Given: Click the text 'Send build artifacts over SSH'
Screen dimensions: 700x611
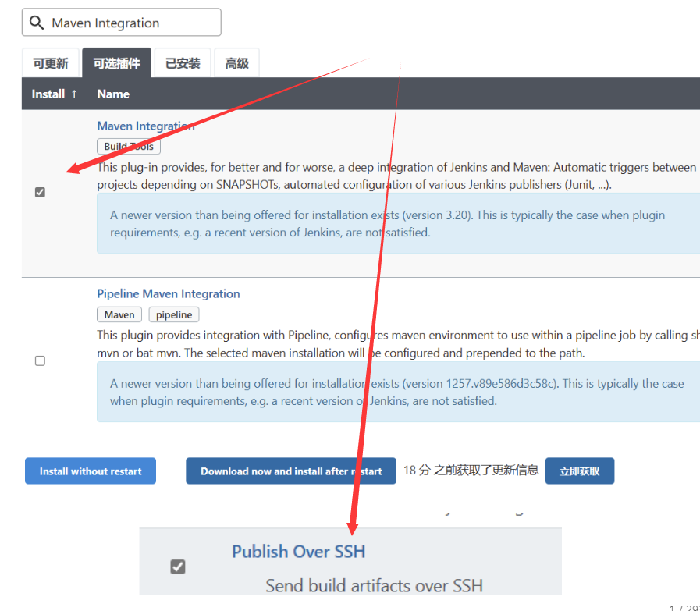Looking at the screenshot, I should 374,585.
